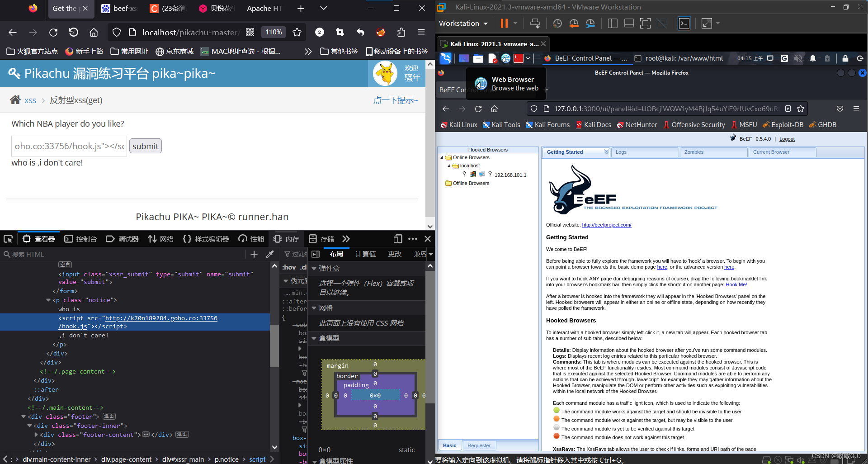Click the screenshot crop tool icon
This screenshot has width=868, height=464.
(340, 32)
